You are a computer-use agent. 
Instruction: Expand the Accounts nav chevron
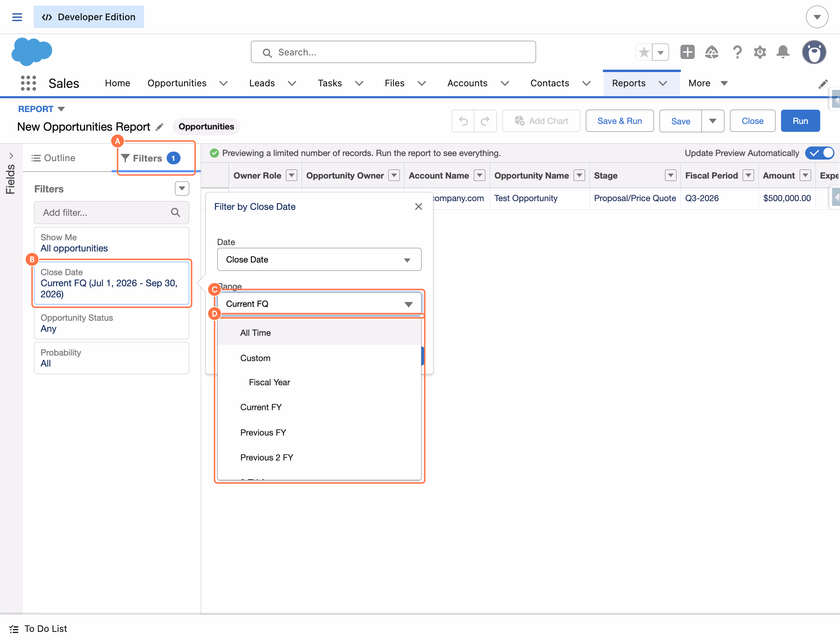tap(505, 83)
